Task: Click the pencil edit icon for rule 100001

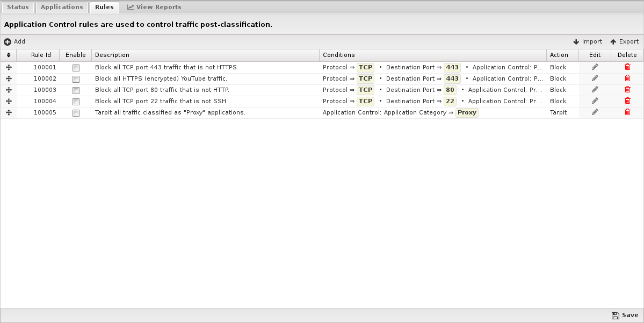Action: click(595, 67)
